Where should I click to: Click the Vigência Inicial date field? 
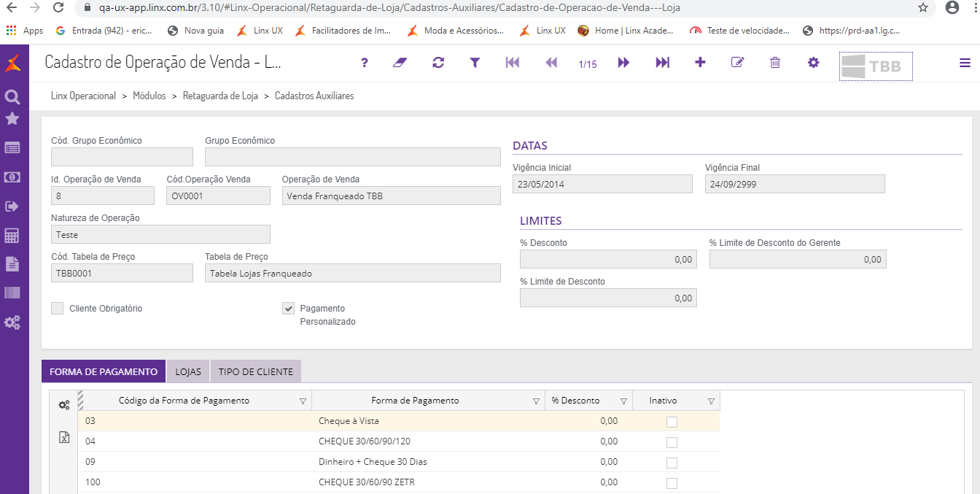[602, 184]
